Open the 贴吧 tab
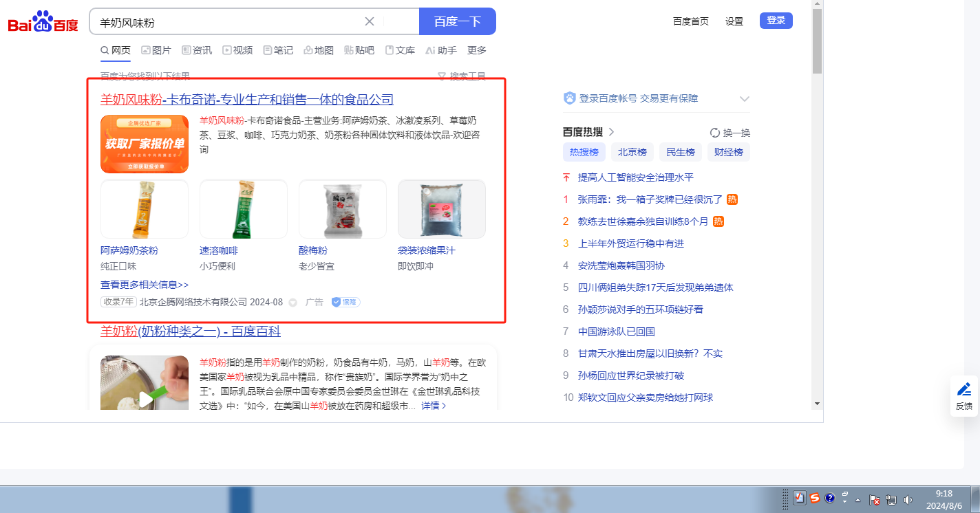980x513 pixels. (359, 50)
